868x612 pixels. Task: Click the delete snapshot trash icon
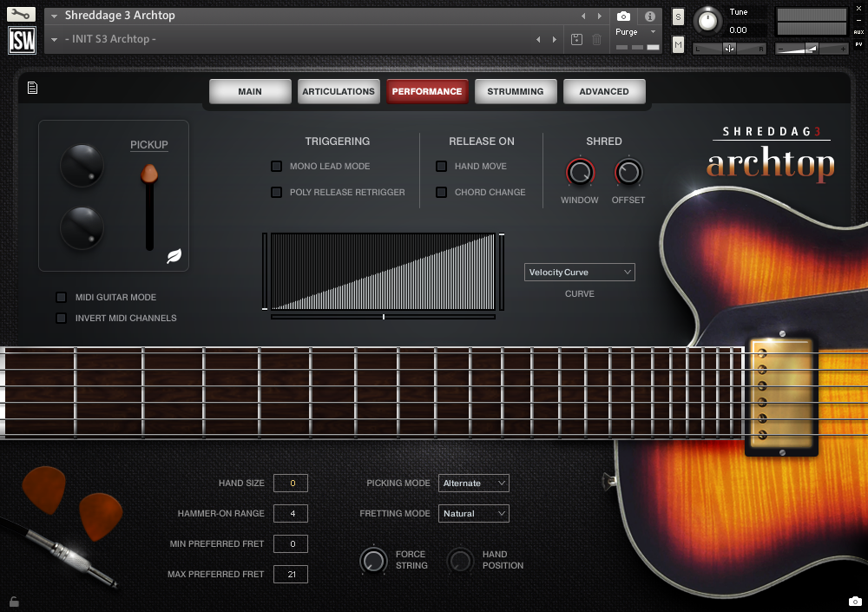point(596,39)
